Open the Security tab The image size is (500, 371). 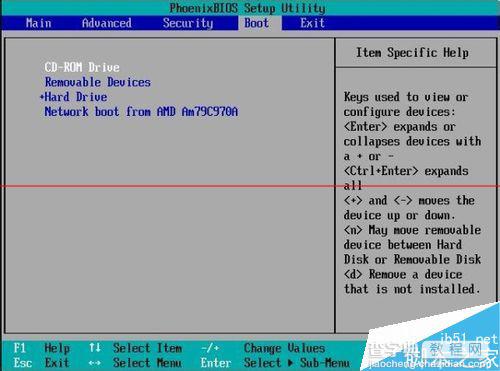pos(188,23)
